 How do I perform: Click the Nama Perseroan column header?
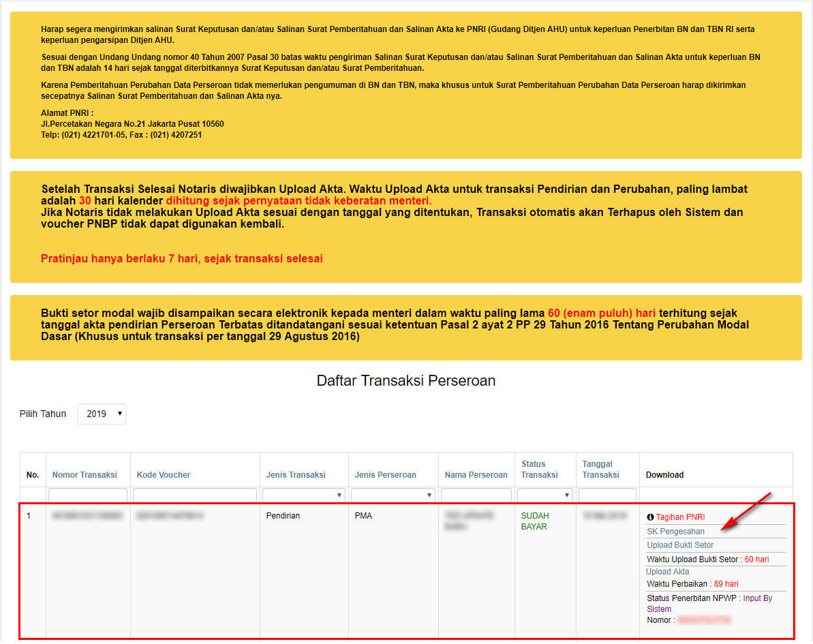(x=476, y=475)
